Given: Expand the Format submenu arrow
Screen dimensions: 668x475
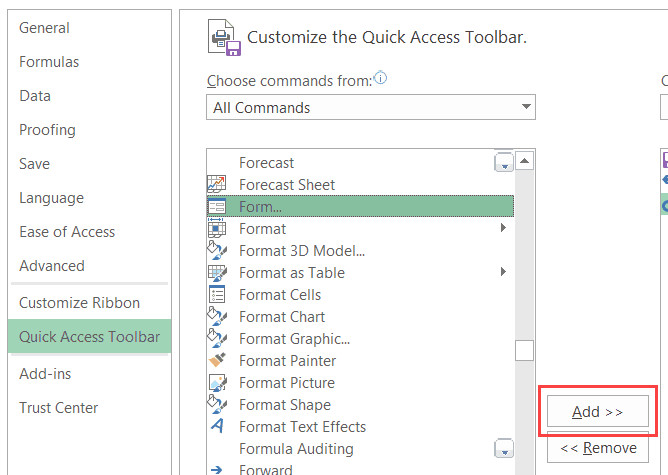Looking at the screenshot, I should coord(503,229).
